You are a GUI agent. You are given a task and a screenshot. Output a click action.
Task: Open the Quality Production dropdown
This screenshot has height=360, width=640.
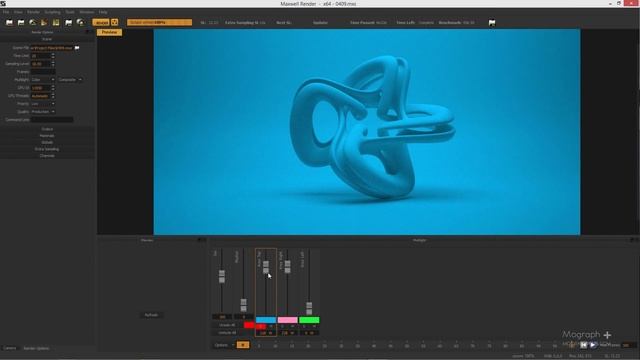[43, 111]
